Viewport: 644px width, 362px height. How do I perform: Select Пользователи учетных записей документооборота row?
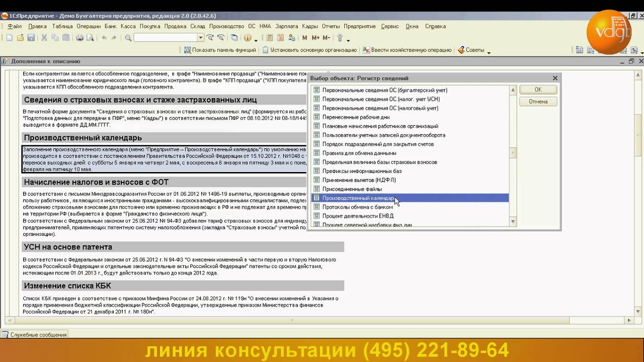410,135
